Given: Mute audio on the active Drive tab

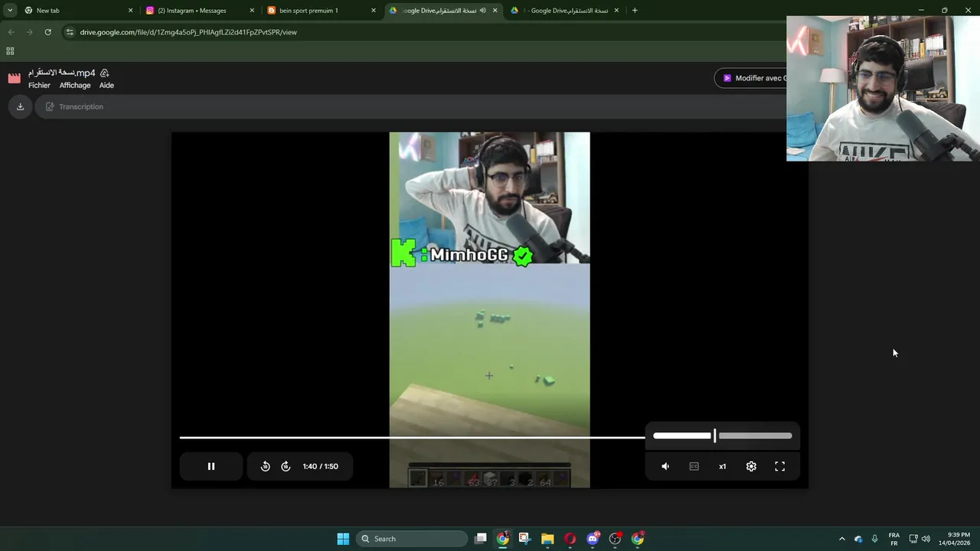Looking at the screenshot, I should tap(482, 11).
